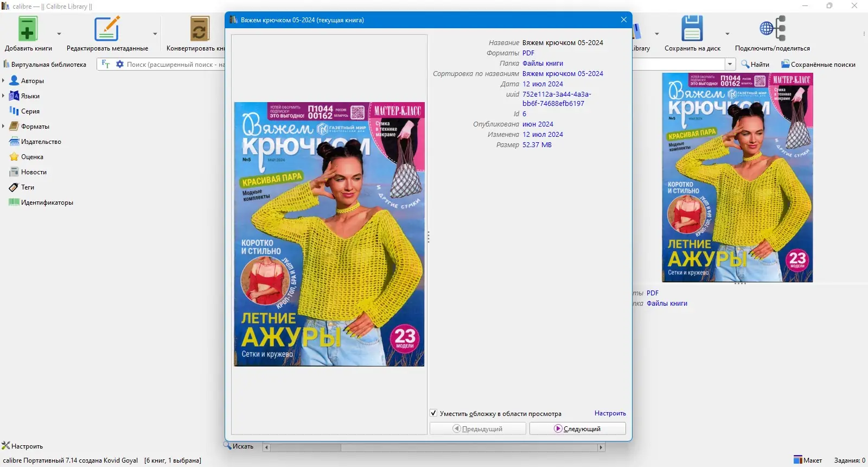Click the Save to disk icon
Image resolution: width=868 pixels, height=467 pixels.
(x=692, y=29)
